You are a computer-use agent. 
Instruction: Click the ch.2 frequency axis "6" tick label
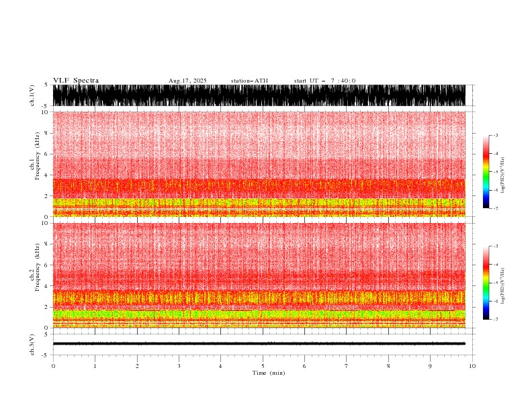click(x=46, y=265)
